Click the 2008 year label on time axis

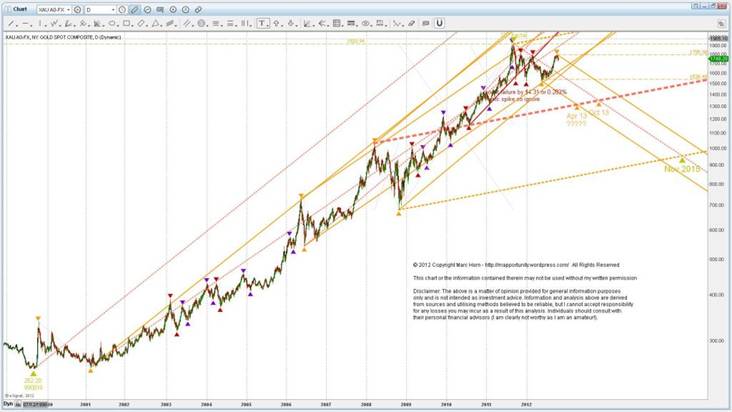click(366, 405)
